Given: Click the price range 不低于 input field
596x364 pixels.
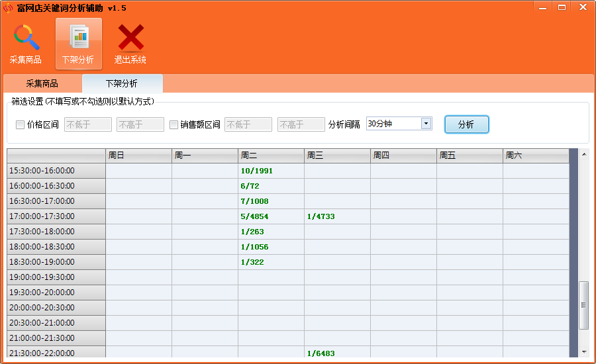Looking at the screenshot, I should click(87, 124).
